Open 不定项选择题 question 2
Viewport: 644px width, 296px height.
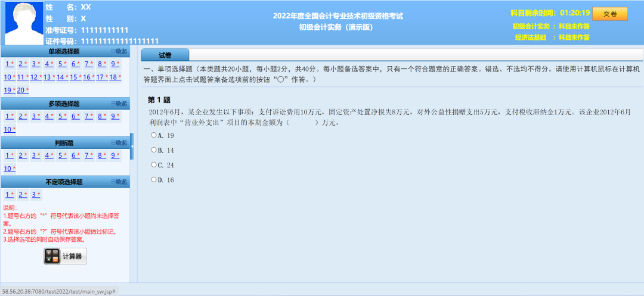(23, 194)
